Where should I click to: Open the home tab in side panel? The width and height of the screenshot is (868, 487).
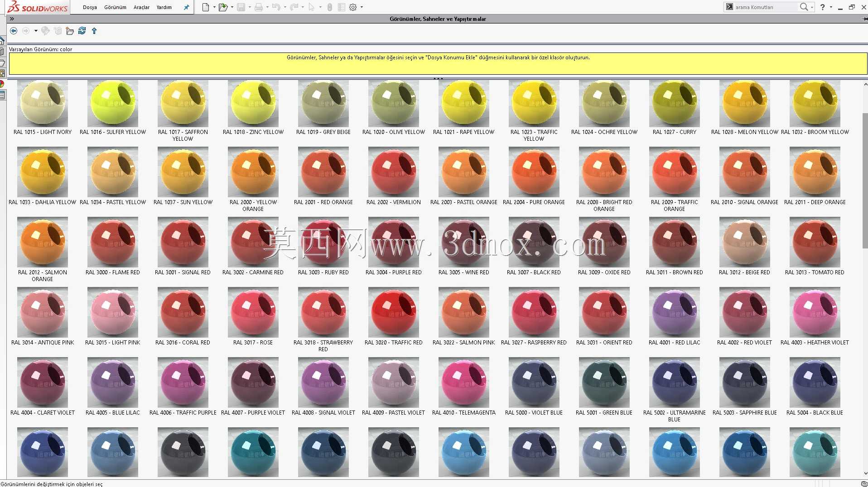[x=2, y=41]
